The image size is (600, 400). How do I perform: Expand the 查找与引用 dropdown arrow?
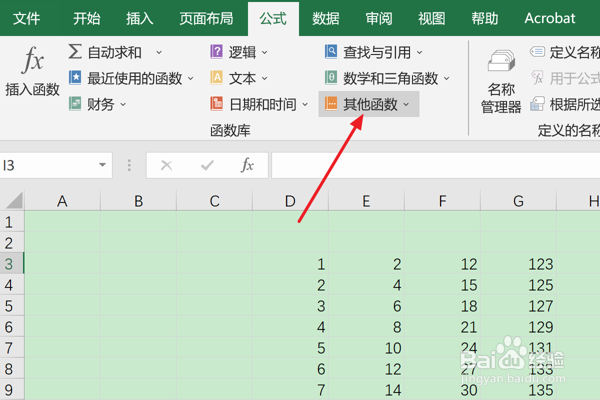[x=419, y=52]
